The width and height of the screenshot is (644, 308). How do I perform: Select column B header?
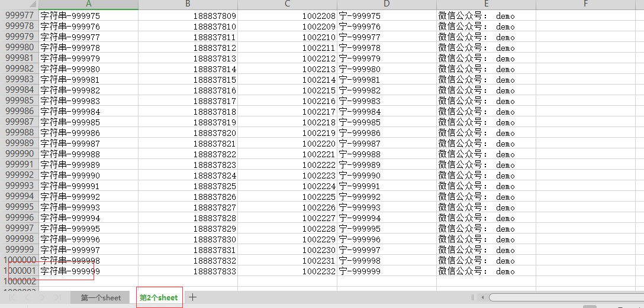[x=188, y=5]
